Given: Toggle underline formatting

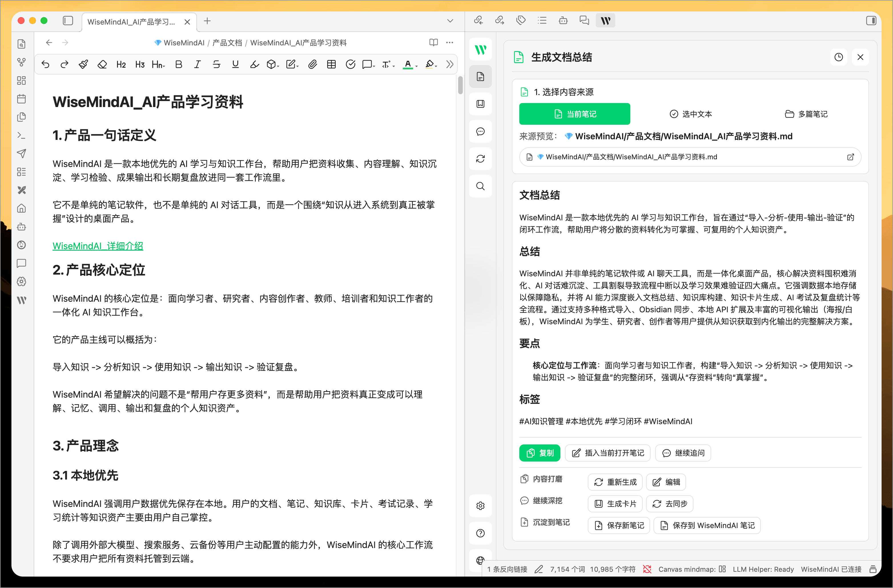Looking at the screenshot, I should [235, 65].
